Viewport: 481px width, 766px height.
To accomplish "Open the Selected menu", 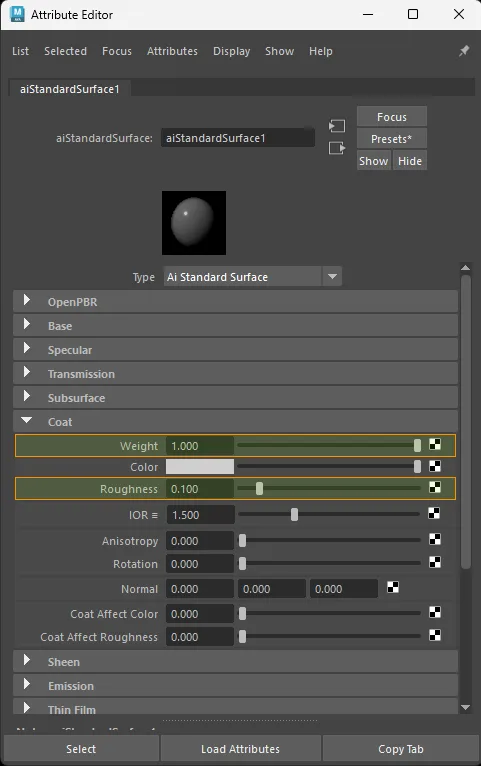I will 65,51.
